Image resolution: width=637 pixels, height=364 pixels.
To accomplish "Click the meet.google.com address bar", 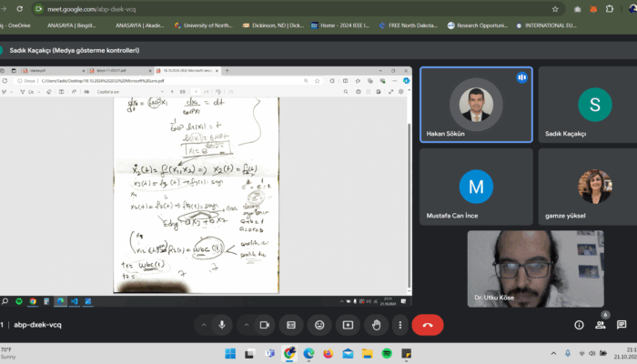I will [273, 8].
